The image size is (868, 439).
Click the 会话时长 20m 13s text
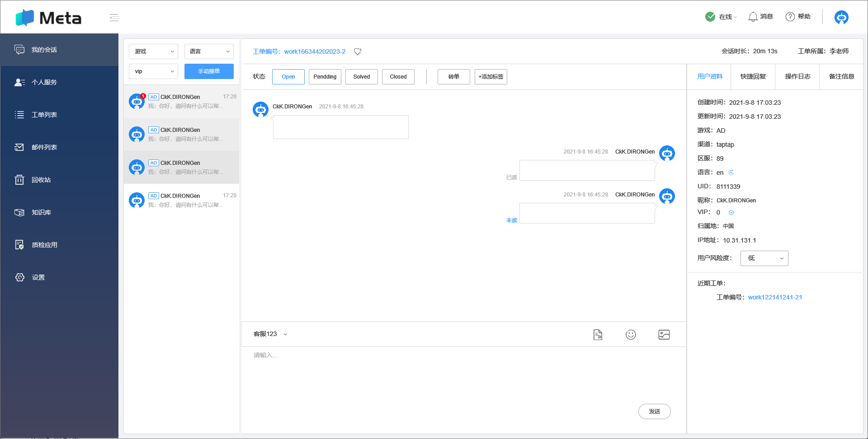(x=749, y=51)
